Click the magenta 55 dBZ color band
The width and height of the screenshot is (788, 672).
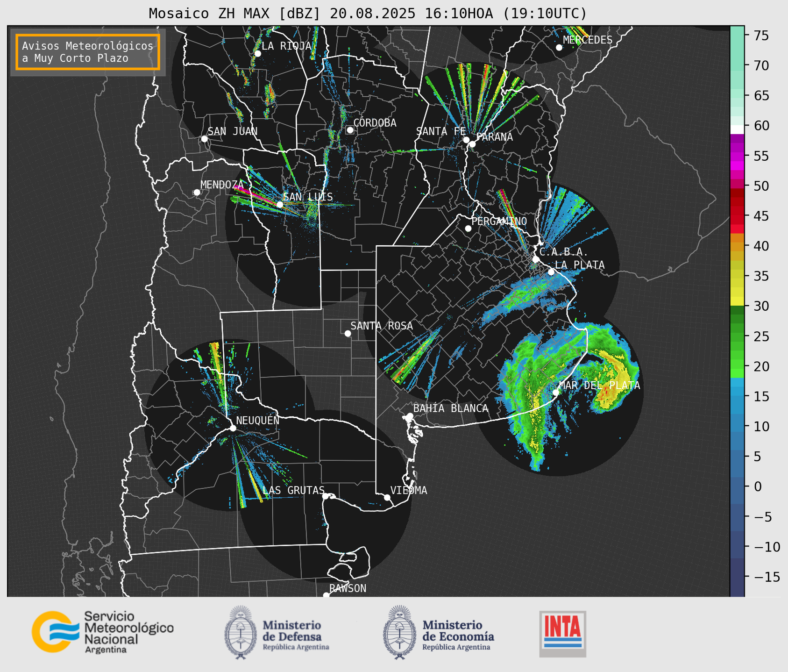(x=737, y=157)
